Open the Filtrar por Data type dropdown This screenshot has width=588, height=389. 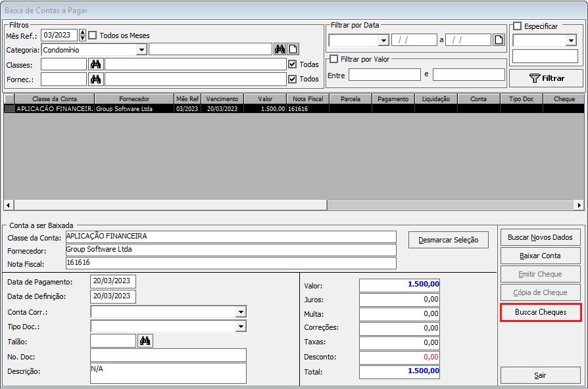(383, 40)
